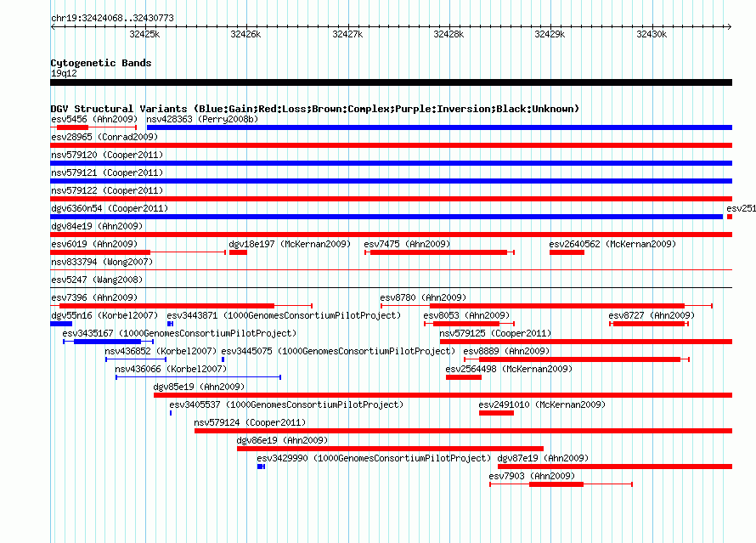
Task: Click the esv8053 (Ahn2009) label
Action: 466,315
